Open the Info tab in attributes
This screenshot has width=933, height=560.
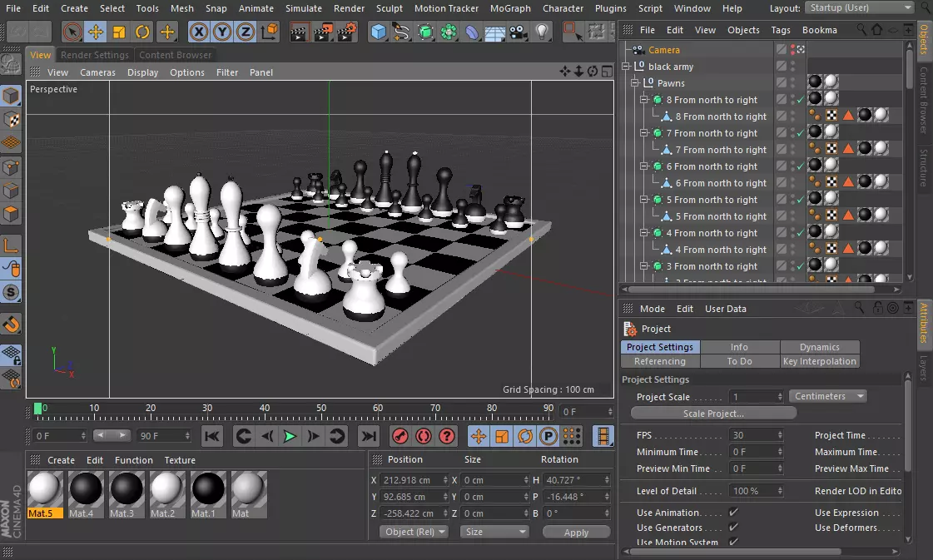tap(740, 347)
